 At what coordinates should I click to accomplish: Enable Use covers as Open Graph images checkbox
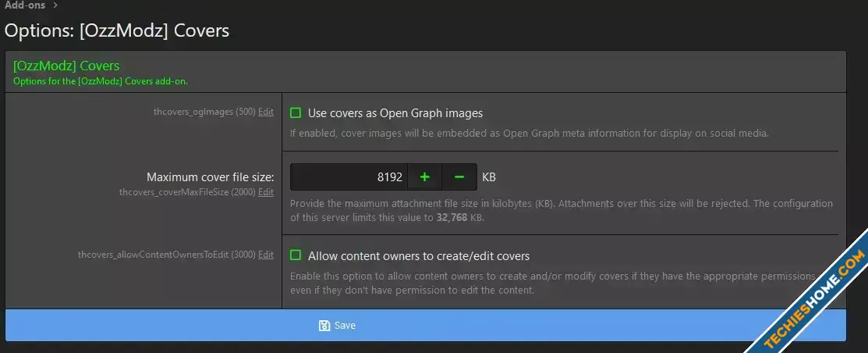(x=296, y=113)
